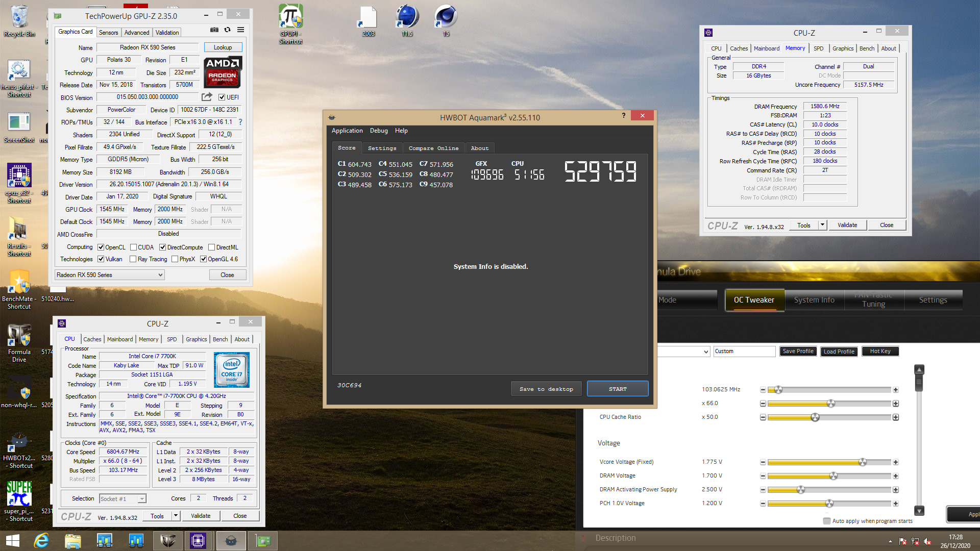This screenshot has width=980, height=551.
Task: Toggle the CUDA checkbox
Action: [133, 247]
